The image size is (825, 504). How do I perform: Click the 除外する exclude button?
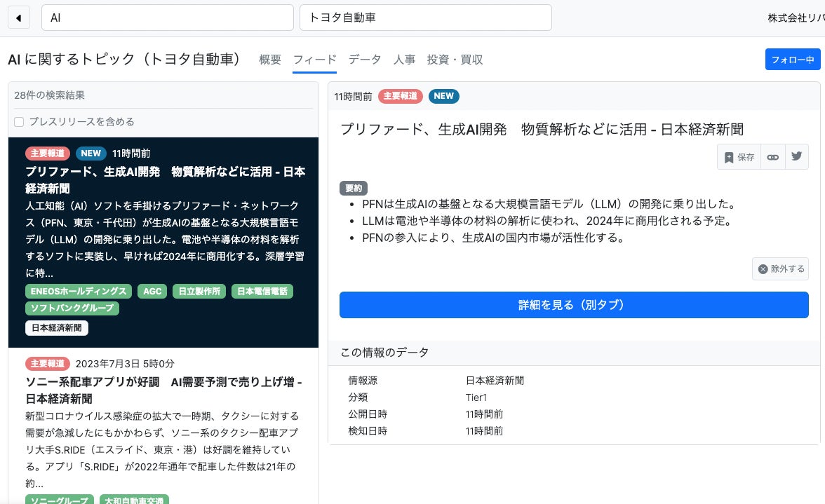(x=780, y=269)
